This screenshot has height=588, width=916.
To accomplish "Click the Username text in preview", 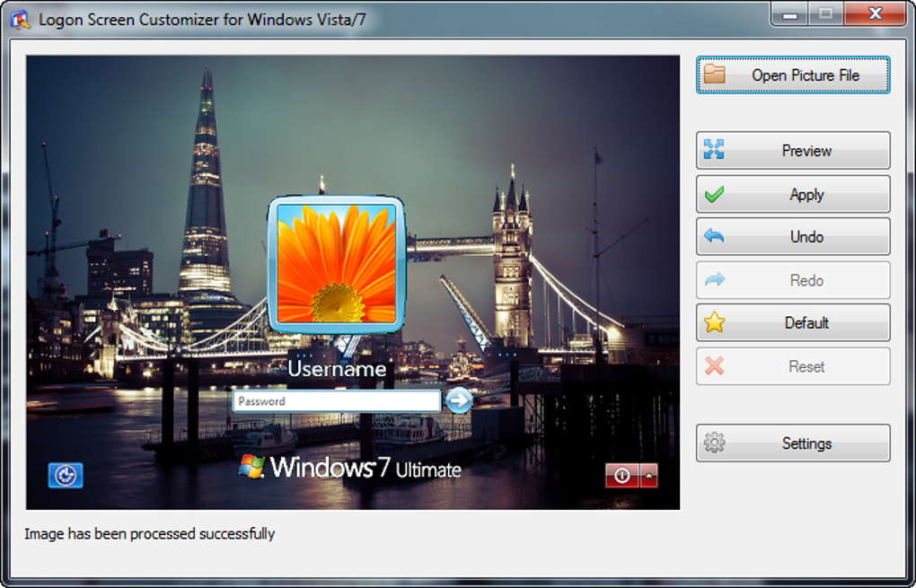I will (x=337, y=369).
